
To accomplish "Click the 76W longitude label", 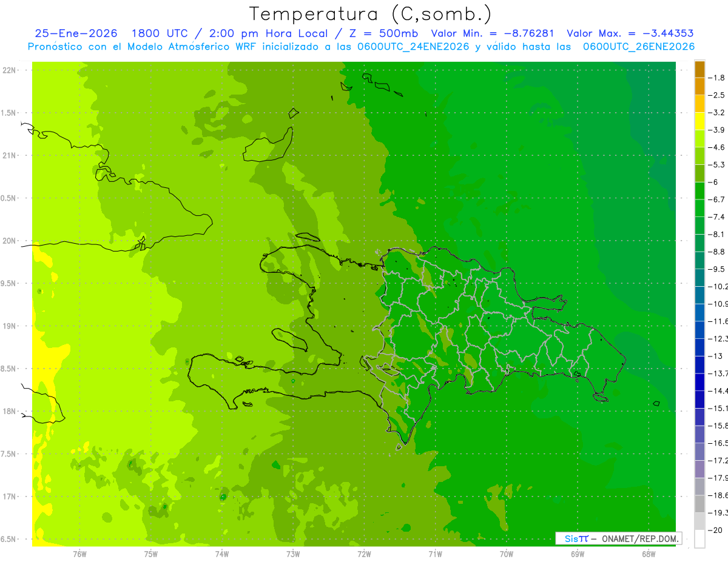I will coord(79,554).
